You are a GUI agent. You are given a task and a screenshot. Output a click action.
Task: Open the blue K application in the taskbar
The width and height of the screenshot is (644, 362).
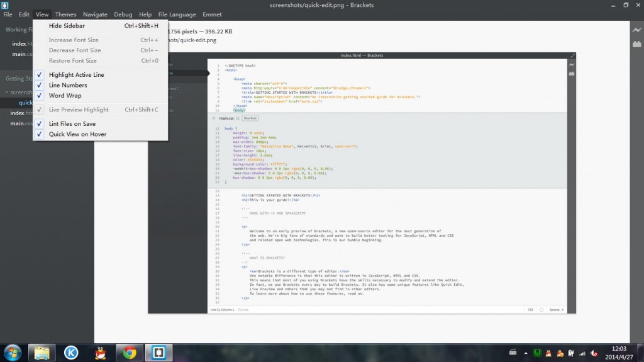[x=71, y=353]
